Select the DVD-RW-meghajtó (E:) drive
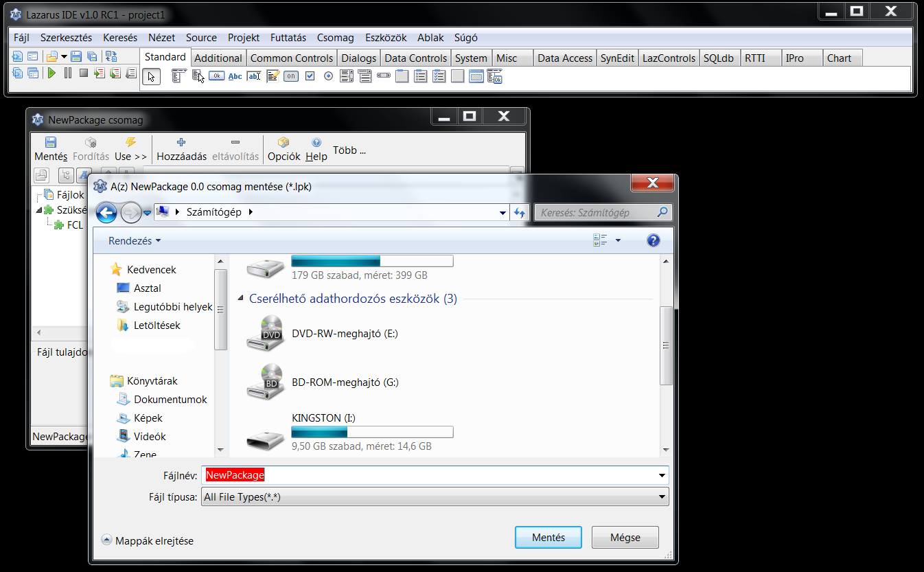The image size is (924, 572). 345,334
